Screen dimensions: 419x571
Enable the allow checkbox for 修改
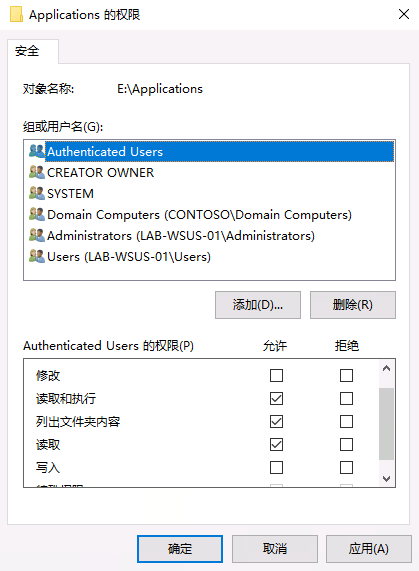click(276, 375)
